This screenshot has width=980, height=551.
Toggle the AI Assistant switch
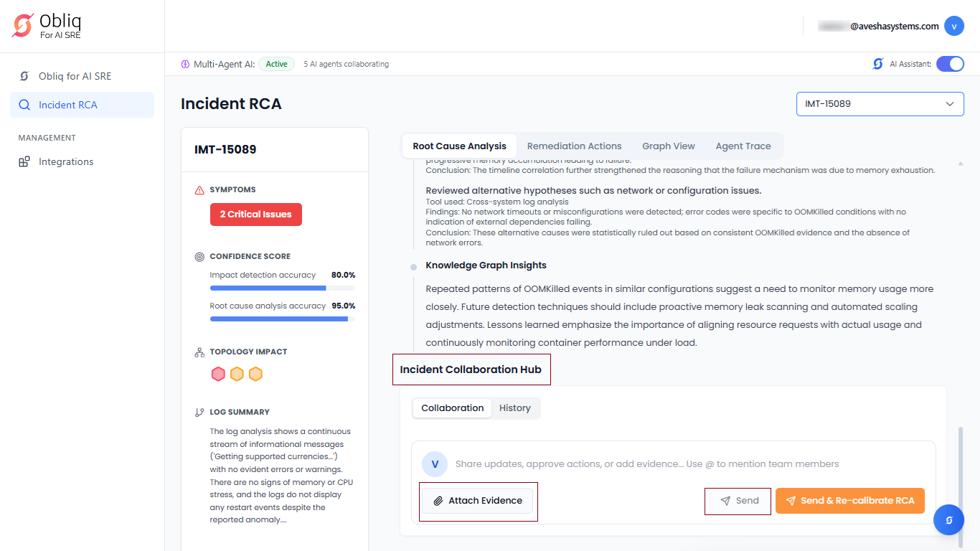(x=950, y=64)
